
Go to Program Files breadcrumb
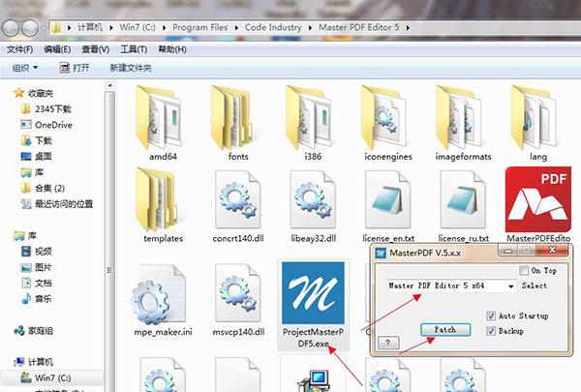200,28
